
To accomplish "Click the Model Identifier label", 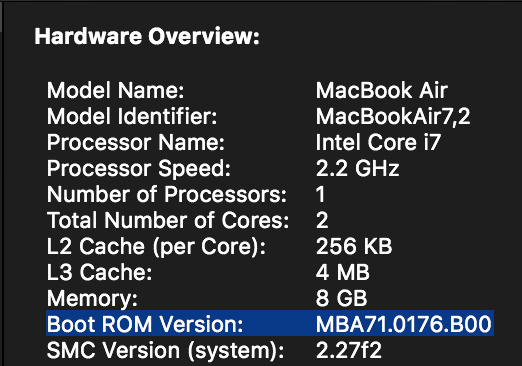I will tap(132, 116).
